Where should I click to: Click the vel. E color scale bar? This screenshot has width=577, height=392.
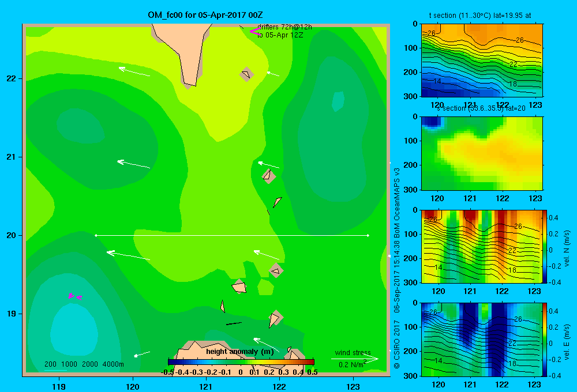545,340
